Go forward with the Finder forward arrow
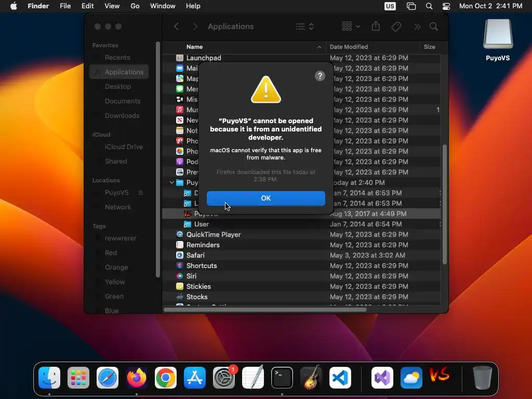The width and height of the screenshot is (532, 399). click(195, 26)
